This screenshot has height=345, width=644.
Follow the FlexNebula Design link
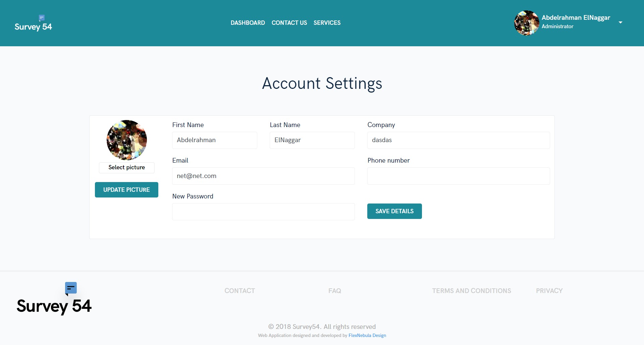click(x=367, y=335)
